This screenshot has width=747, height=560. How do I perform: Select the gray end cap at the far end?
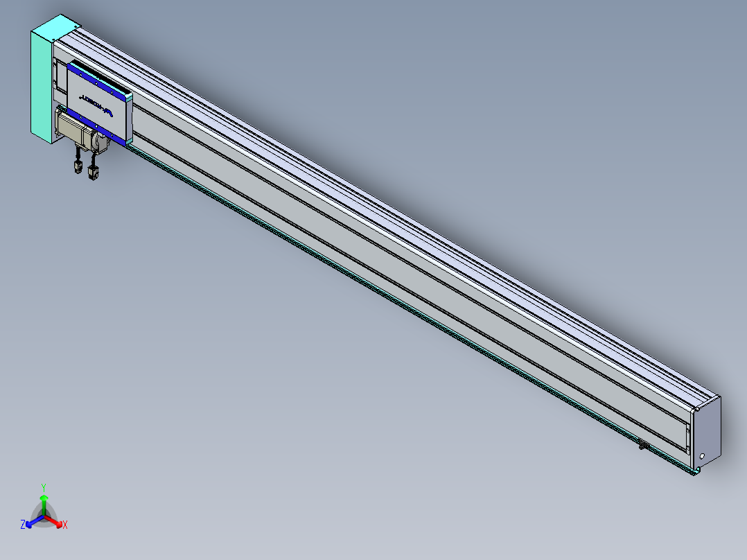[707, 432]
